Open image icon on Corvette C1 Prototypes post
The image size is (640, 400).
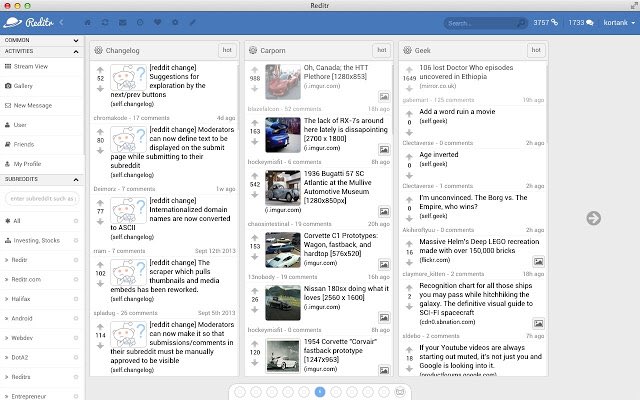point(384,264)
